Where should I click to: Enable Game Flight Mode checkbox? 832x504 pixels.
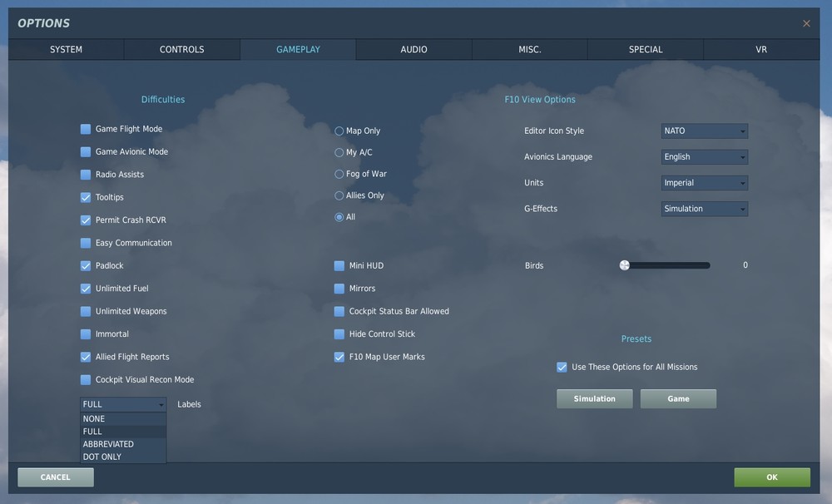pos(86,129)
